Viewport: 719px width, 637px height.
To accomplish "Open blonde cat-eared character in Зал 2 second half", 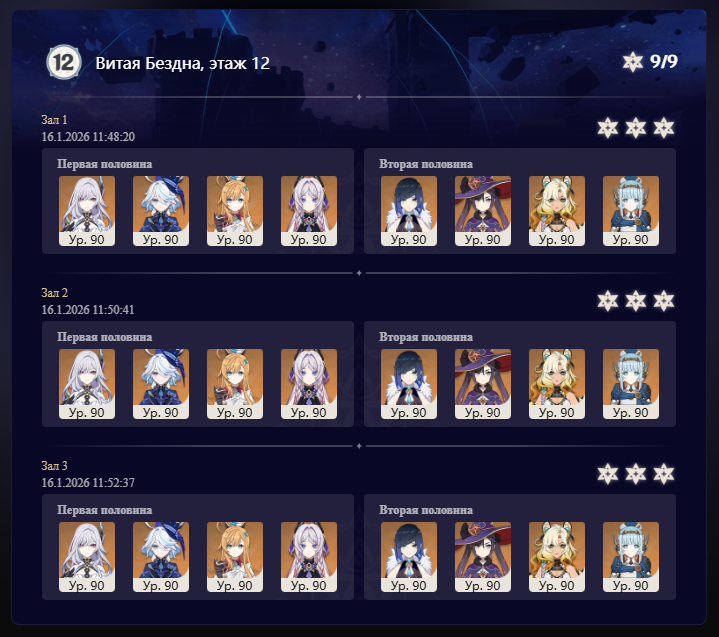I will pos(557,384).
